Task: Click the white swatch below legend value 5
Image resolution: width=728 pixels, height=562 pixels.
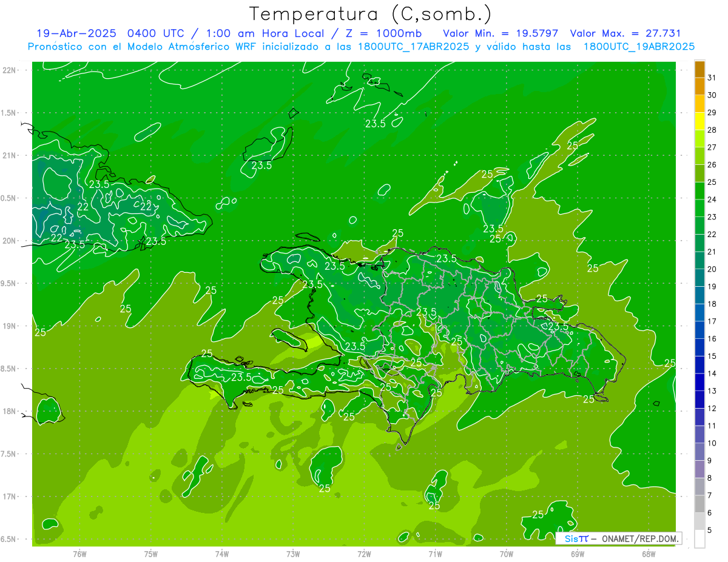Action: pos(699,539)
